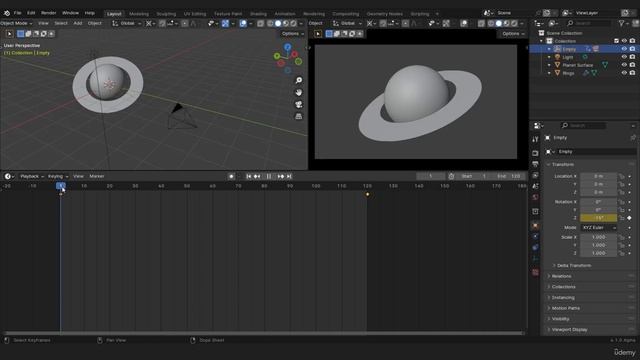The image size is (640, 360).
Task: Open the Global transform orientation dropdown in left viewport
Action: (127, 23)
